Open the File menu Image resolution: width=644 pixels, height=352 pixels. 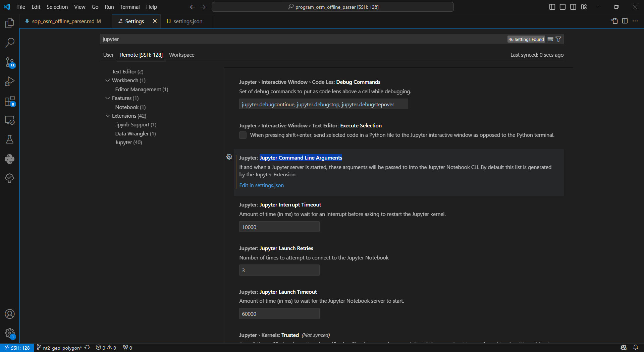(x=21, y=7)
